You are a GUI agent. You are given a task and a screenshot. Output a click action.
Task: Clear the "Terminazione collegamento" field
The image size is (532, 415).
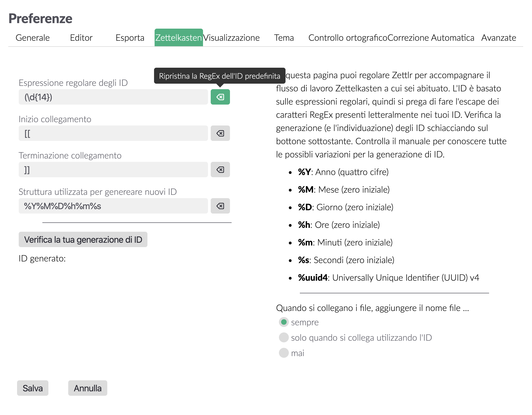point(220,170)
